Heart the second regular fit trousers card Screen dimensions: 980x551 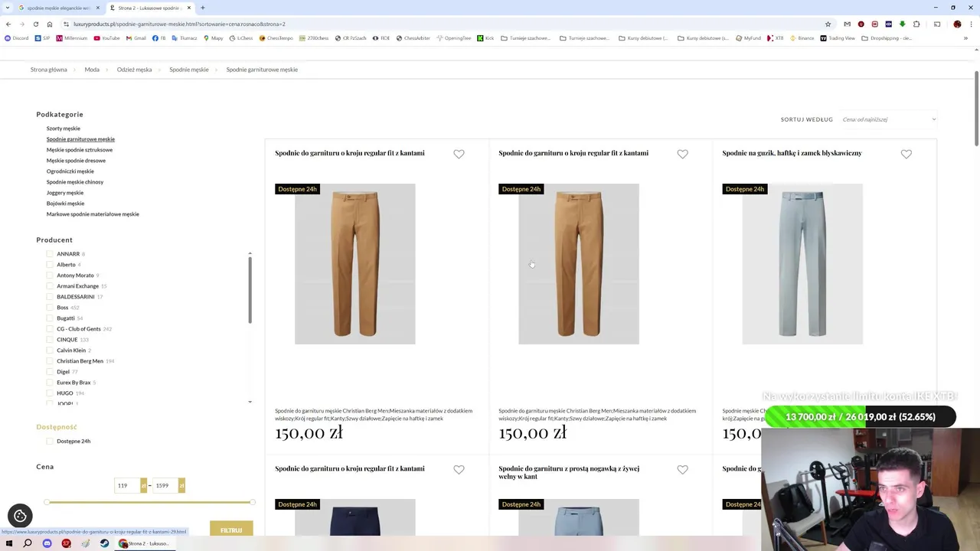682,154
